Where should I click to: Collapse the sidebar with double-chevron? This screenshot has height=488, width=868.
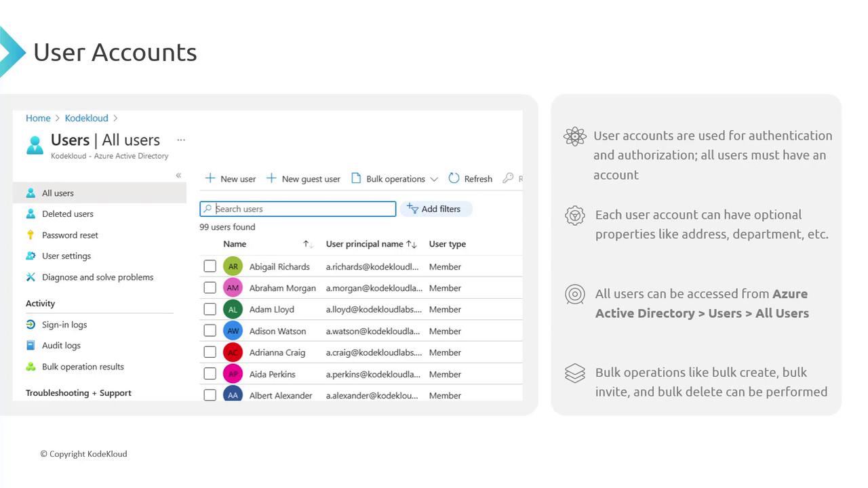pos(178,176)
